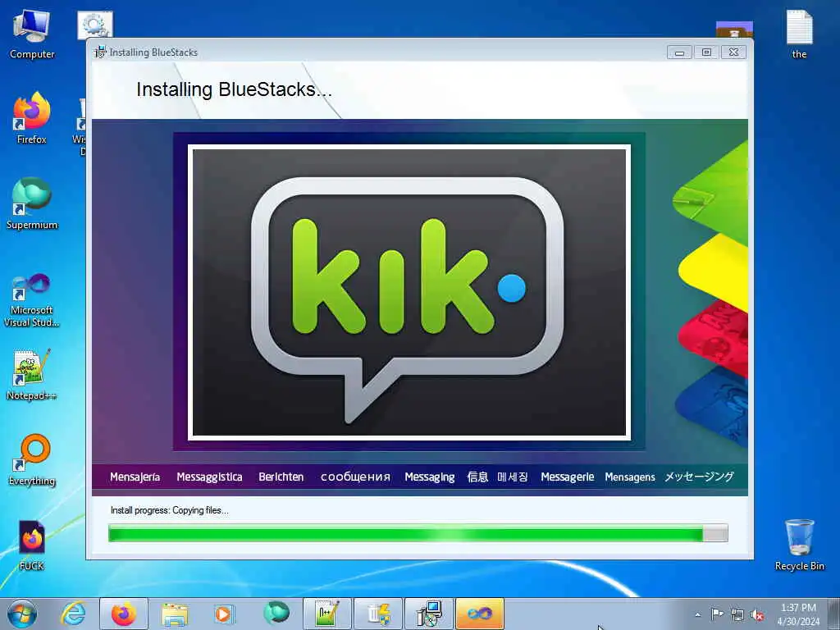840x630 pixels.
Task: Open the Recycle Bin on desktop
Action: point(799,545)
